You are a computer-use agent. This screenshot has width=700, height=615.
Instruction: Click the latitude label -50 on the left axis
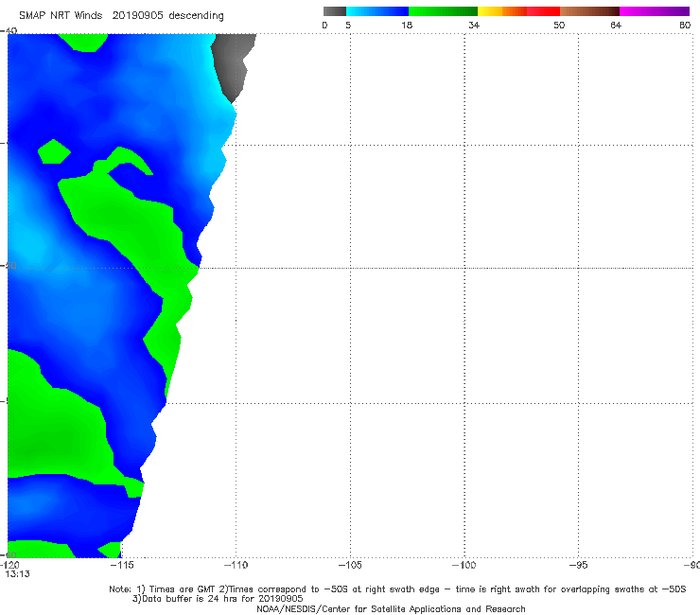9,266
